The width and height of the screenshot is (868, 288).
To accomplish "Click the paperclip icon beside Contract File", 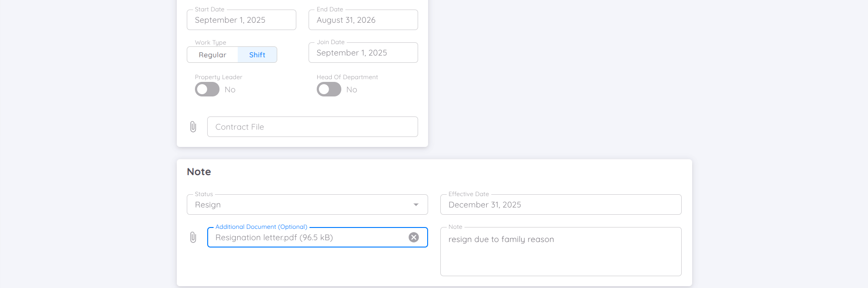I will tap(193, 127).
